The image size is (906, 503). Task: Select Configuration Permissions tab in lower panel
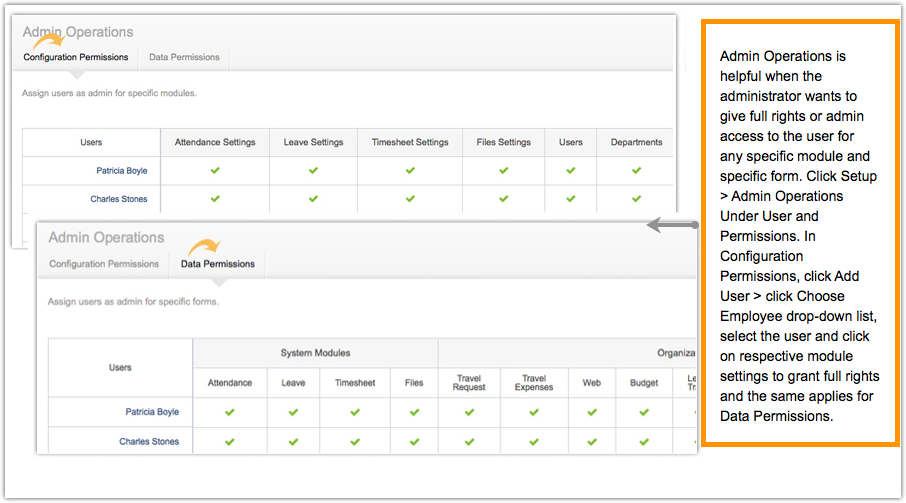(x=104, y=264)
